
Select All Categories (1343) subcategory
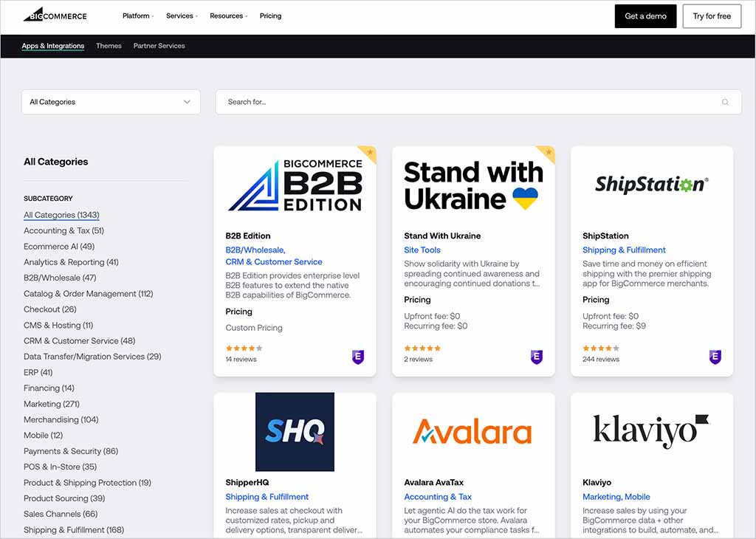62,215
